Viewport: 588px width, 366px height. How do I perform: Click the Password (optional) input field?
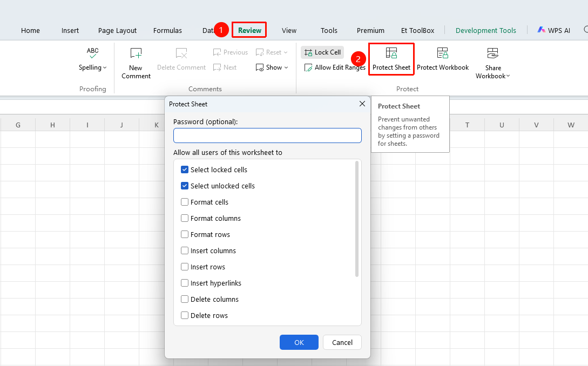coord(267,135)
